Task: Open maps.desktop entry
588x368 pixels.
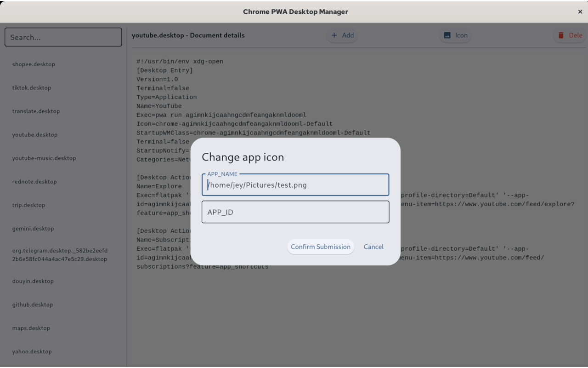Action: coord(31,328)
